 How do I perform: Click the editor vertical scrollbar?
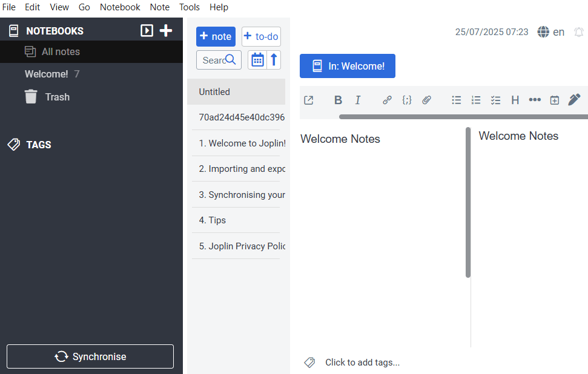tap(468, 202)
